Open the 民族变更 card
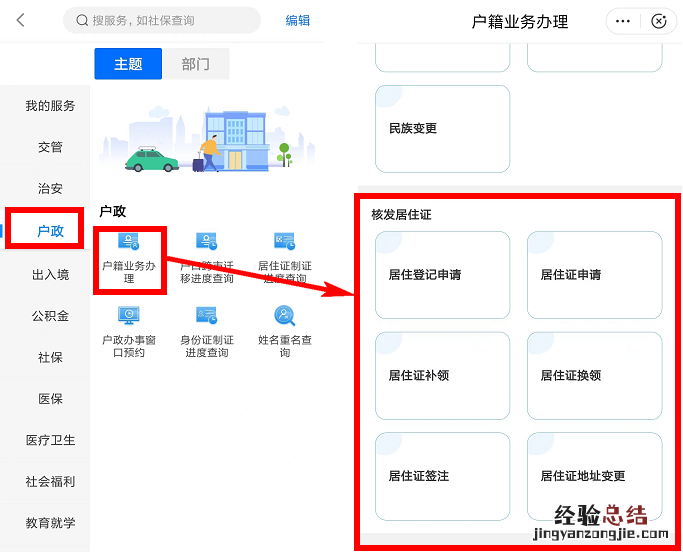683x552 pixels. tap(443, 129)
